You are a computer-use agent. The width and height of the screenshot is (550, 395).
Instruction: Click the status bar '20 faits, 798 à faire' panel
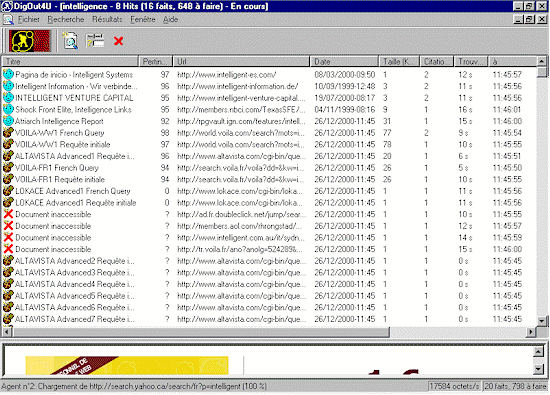515,386
